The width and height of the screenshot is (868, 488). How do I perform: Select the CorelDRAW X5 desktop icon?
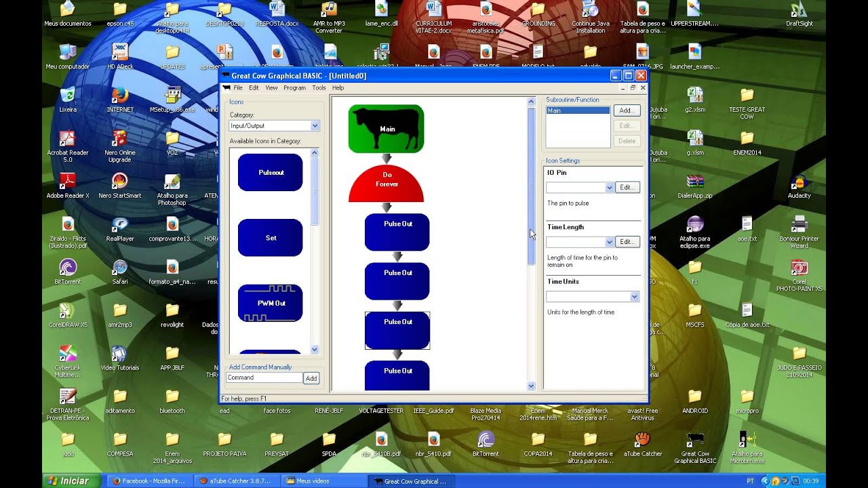click(68, 315)
